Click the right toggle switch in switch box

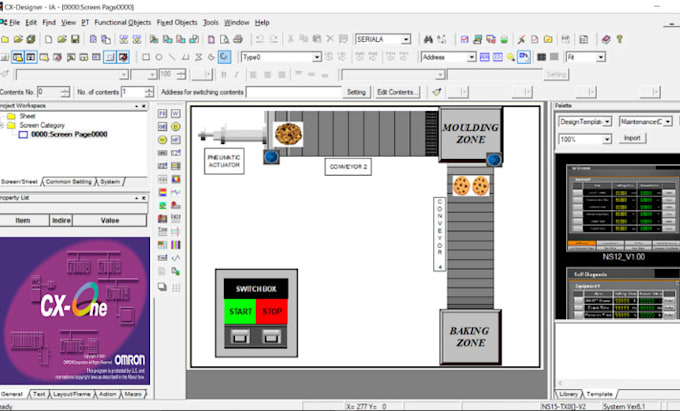coord(271,336)
